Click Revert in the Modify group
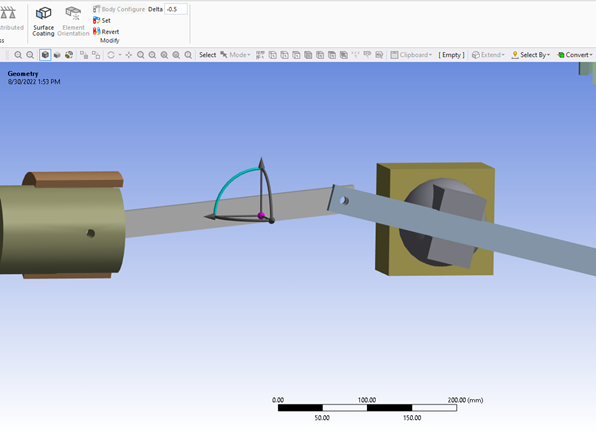This screenshot has width=596, height=432. click(x=106, y=32)
